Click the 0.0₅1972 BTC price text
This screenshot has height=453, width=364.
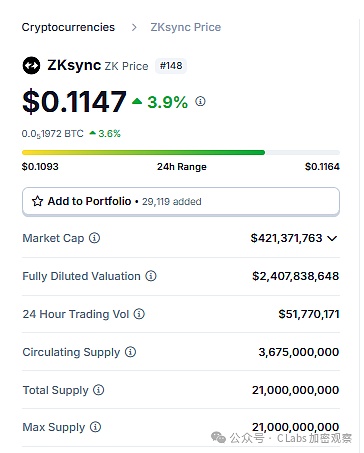52,134
